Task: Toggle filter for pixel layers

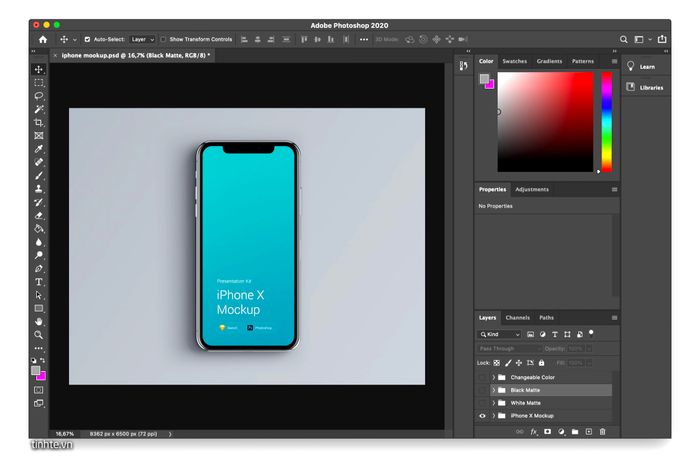Action: click(x=530, y=334)
